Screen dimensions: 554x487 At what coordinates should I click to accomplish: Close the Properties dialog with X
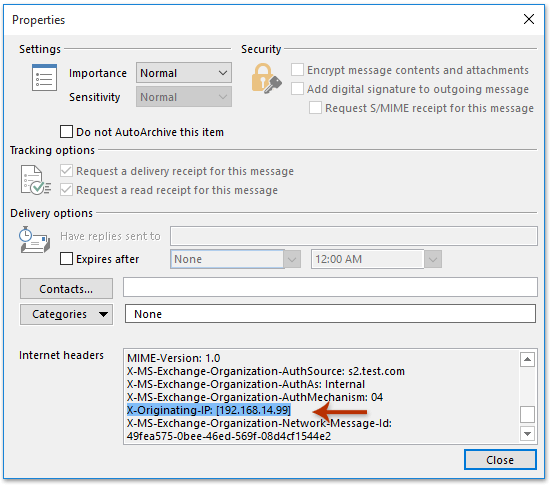pos(529,19)
